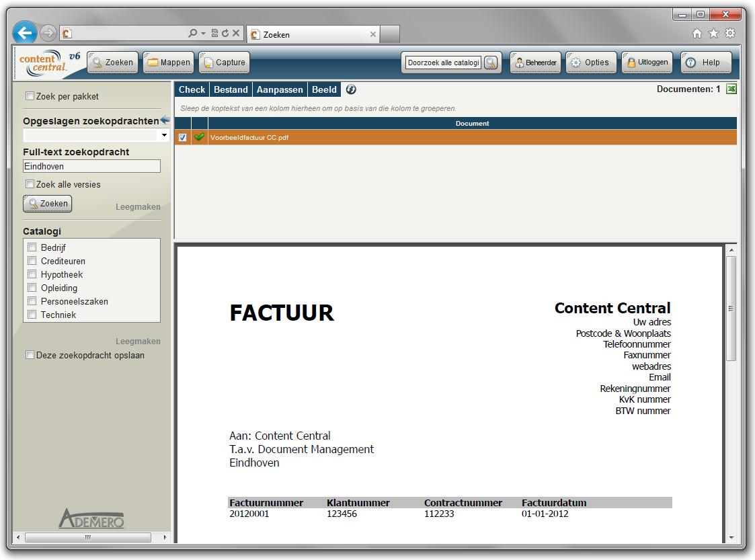Open the Bestand menu

(x=231, y=89)
